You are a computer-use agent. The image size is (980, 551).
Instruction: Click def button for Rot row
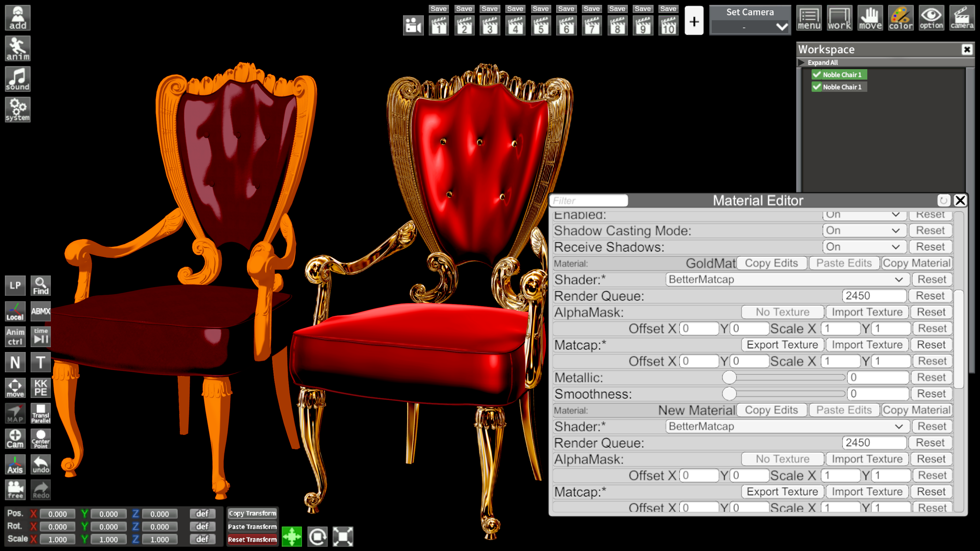[202, 526]
